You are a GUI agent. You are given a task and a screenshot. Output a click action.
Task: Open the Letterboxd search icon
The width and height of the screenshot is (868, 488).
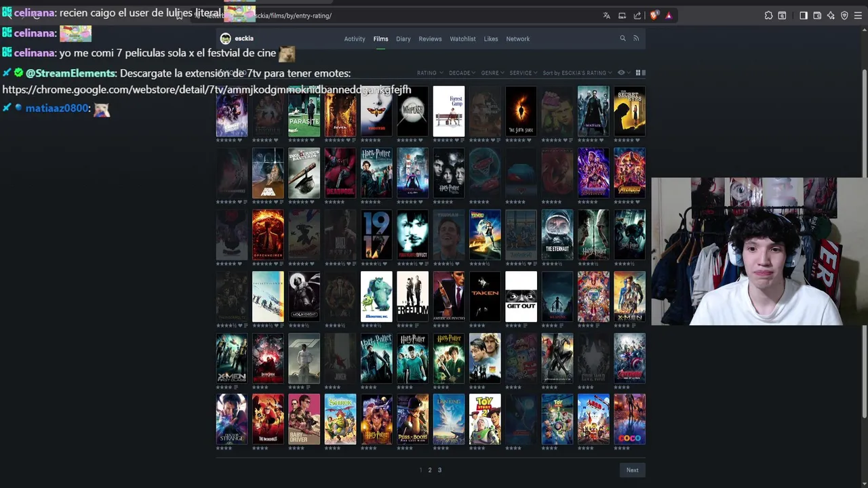pyautogui.click(x=623, y=39)
